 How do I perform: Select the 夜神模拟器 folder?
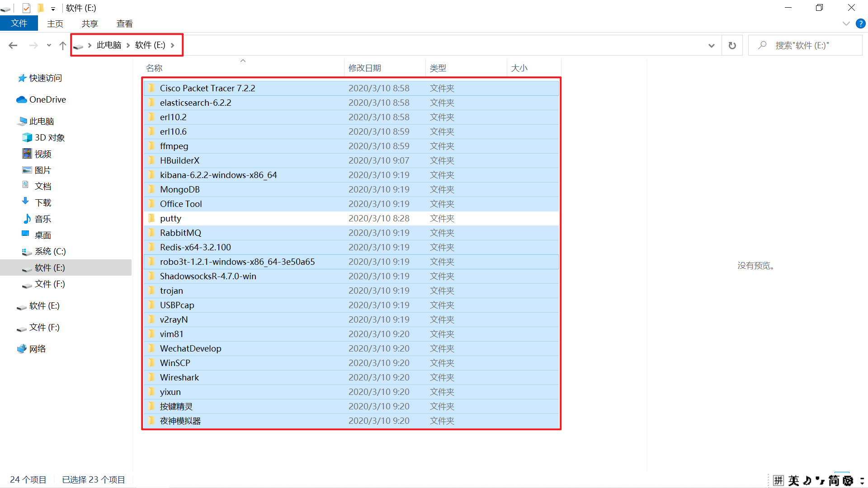click(351, 421)
